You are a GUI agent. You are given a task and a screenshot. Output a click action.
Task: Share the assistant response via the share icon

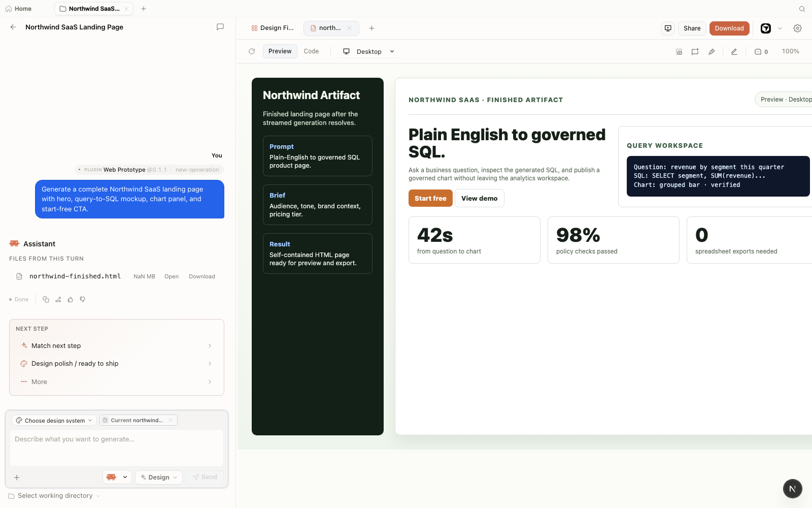pos(58,299)
